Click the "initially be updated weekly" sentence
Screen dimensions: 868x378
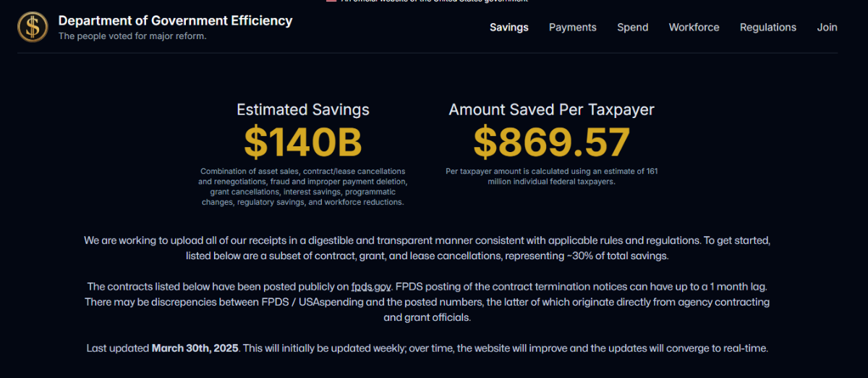click(505, 348)
